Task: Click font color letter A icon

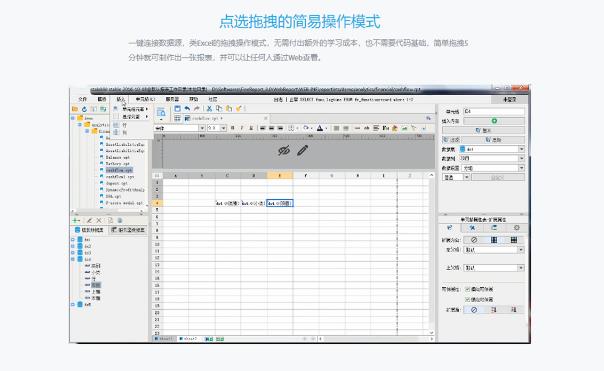Action: tap(320, 128)
